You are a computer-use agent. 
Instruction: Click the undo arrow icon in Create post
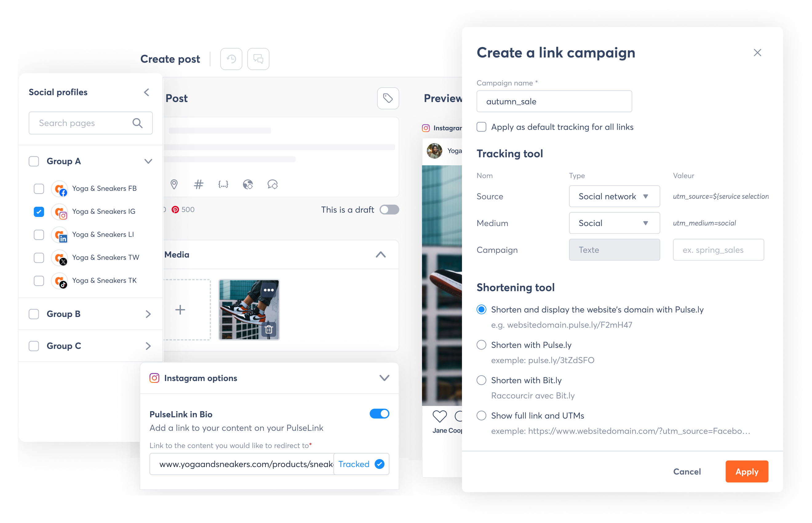[x=231, y=58]
